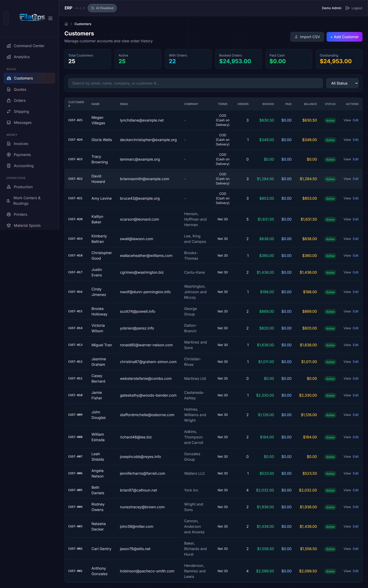Click Edit for CUST-005 Beth Daniels
The image size is (368, 588).
pos(355,490)
